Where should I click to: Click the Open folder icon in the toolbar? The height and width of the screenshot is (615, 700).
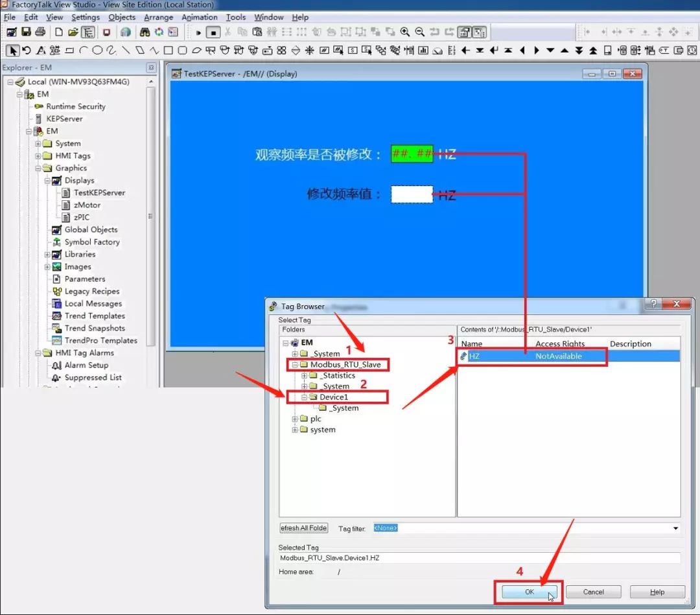coord(73,32)
